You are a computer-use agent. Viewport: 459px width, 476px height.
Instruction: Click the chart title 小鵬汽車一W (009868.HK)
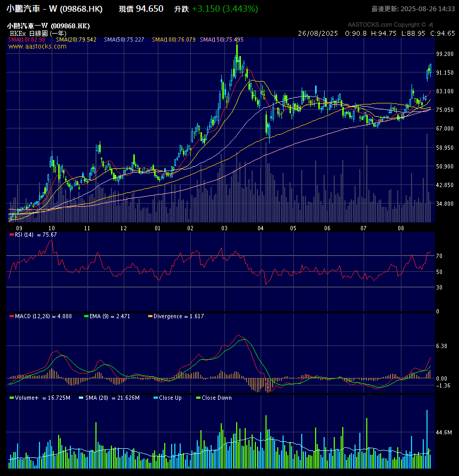click(49, 26)
